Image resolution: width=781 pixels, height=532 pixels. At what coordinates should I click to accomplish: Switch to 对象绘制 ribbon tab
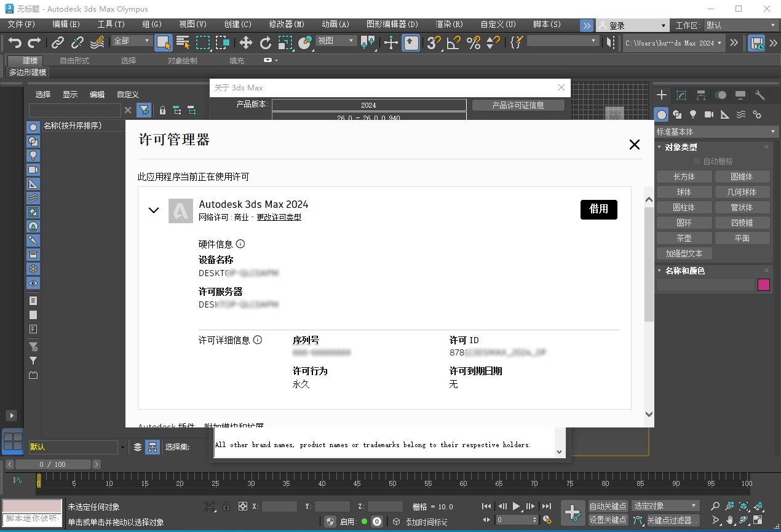point(183,60)
